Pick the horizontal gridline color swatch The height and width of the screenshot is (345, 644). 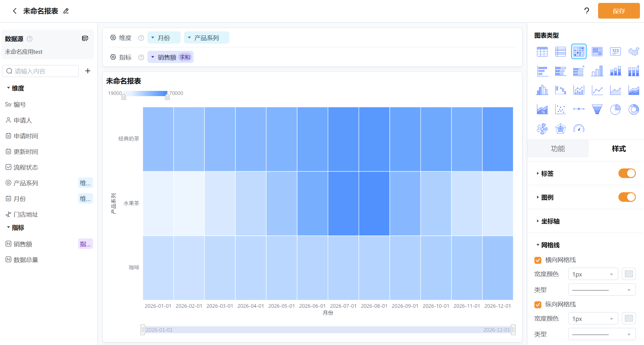[629, 274]
